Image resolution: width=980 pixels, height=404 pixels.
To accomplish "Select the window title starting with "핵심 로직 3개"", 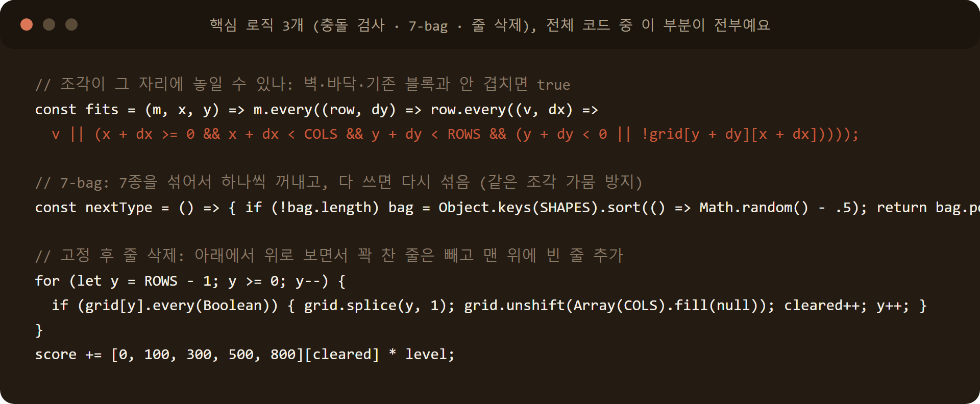I will tap(490, 25).
